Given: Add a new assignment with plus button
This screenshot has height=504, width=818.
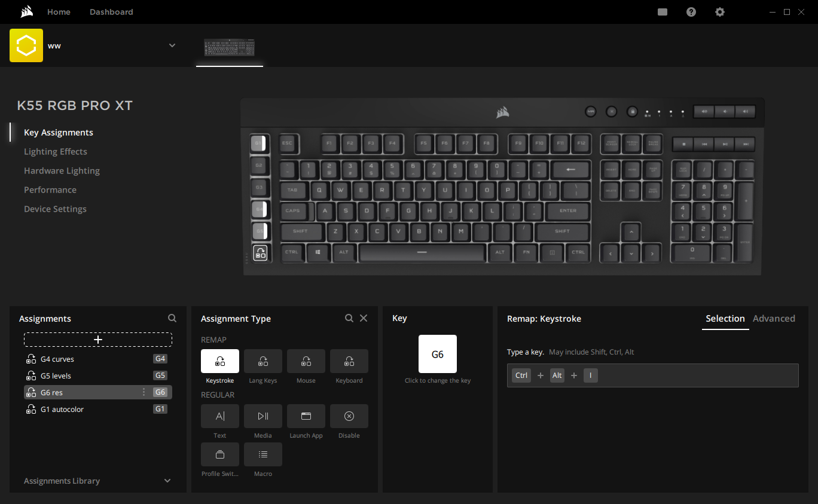Looking at the screenshot, I should (98, 340).
